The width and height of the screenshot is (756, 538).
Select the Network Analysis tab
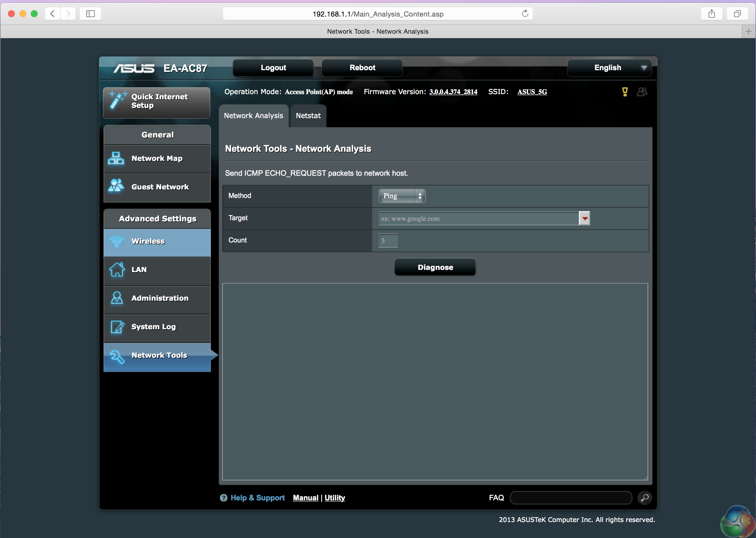(x=253, y=116)
